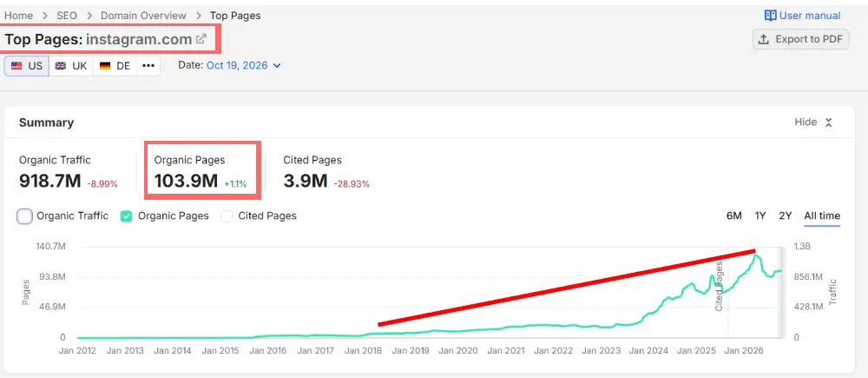Click the -28.93% cited pages change value
The height and width of the screenshot is (378, 868).
[x=352, y=184]
